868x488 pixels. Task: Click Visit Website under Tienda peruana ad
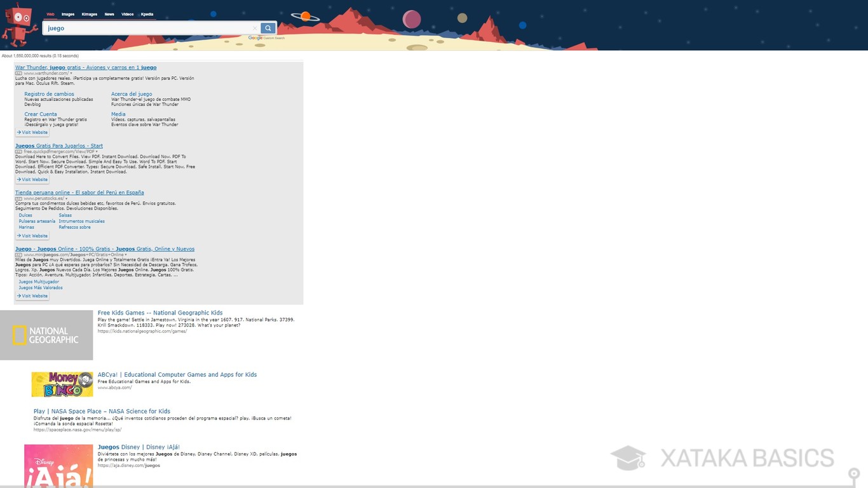pos(32,236)
